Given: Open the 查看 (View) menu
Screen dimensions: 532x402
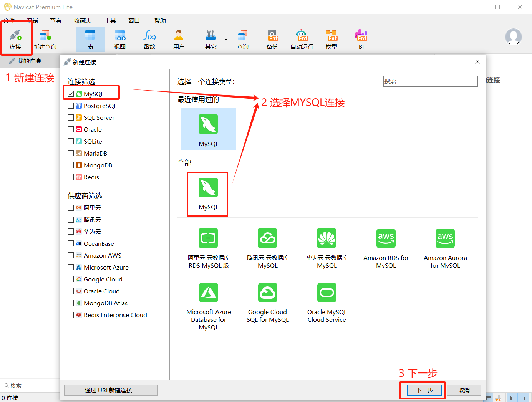Looking at the screenshot, I should click(x=56, y=20).
